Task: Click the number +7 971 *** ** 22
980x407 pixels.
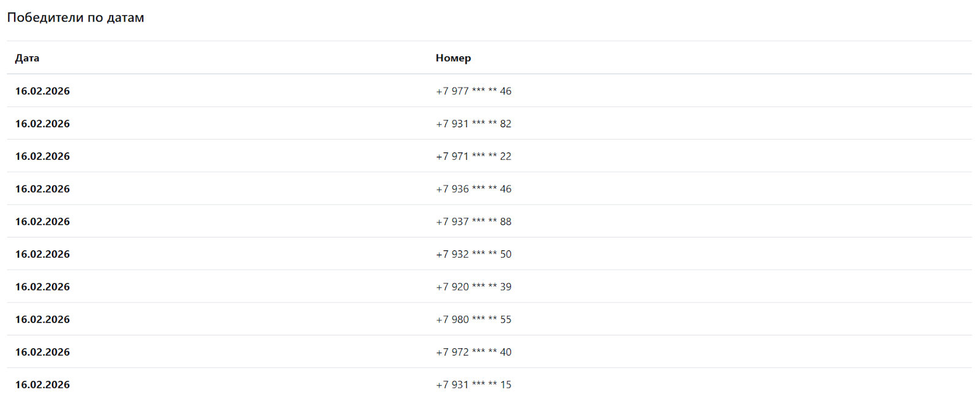Action: 473,157
